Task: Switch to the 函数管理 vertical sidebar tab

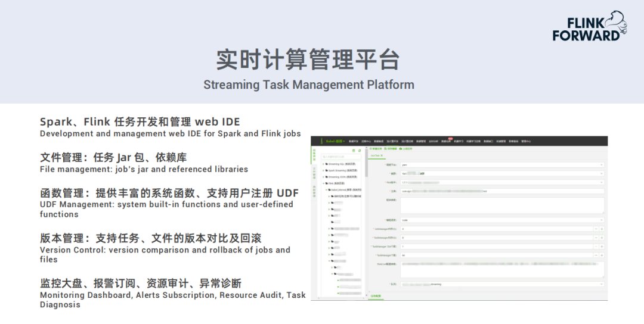Action: click(314, 191)
